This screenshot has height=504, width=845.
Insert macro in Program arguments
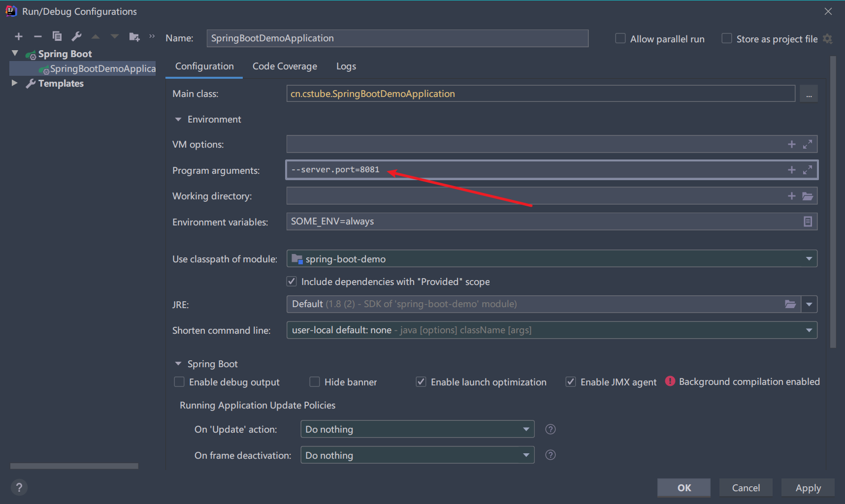(792, 170)
